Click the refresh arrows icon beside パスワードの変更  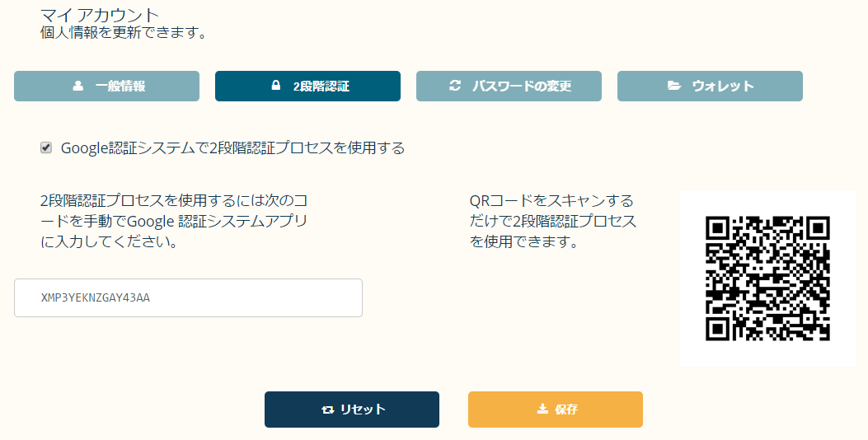[x=455, y=86]
